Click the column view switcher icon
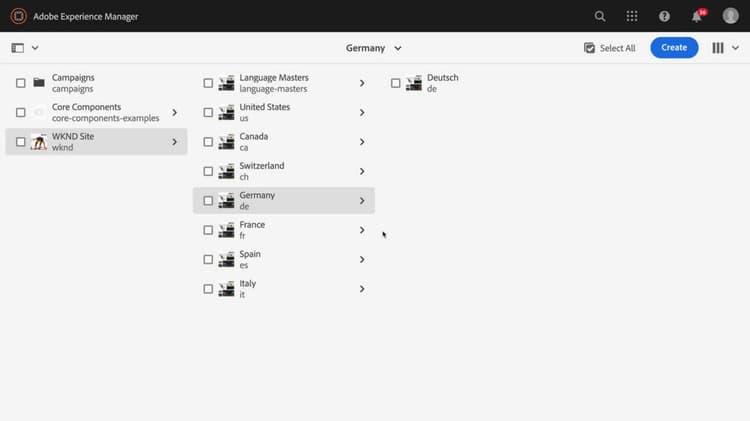Screen dimensions: 750x421 717,48
